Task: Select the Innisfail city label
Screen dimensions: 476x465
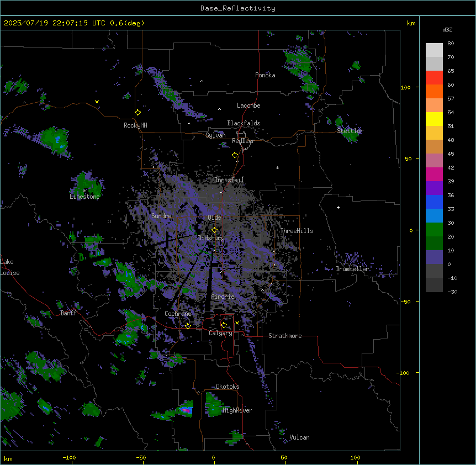Action: click(x=229, y=180)
